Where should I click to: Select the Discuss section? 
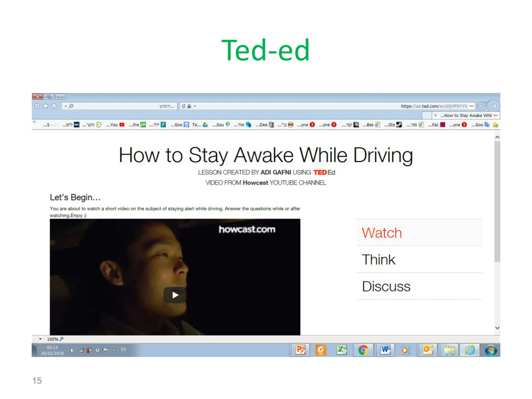(419, 286)
